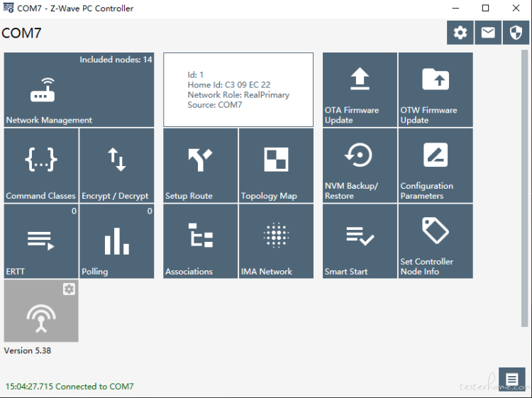Open the security shield button
The width and height of the screenshot is (532, 398).
(516, 33)
